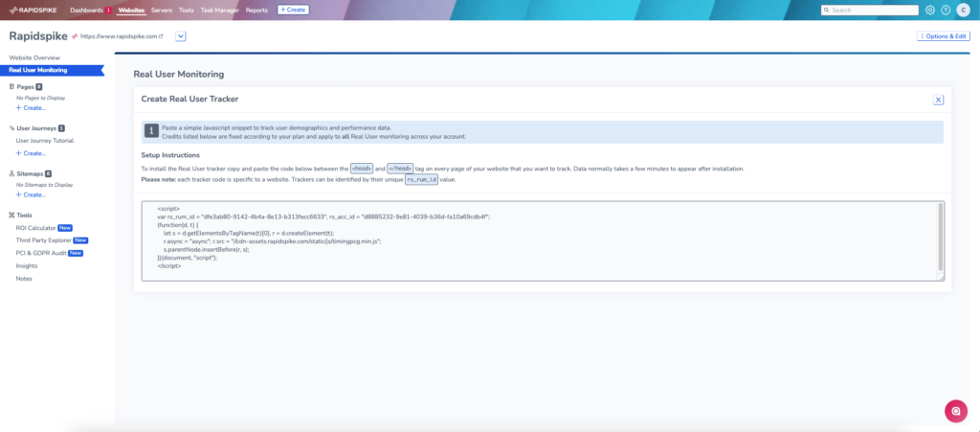This screenshot has height=432, width=980.
Task: Open the chat support bubble
Action: pos(956,411)
